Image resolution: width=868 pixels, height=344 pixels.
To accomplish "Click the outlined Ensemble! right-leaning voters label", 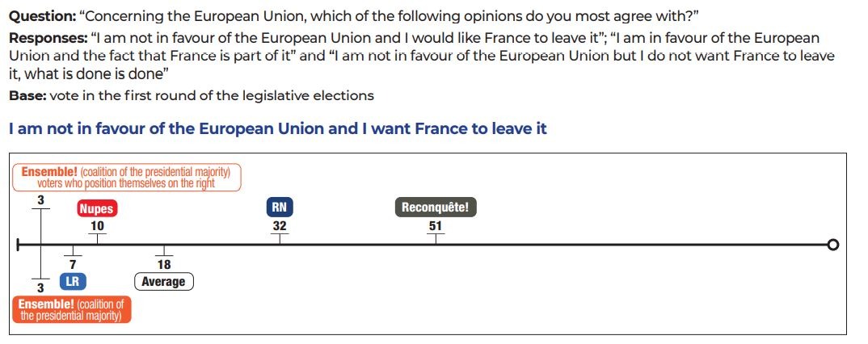I will (x=126, y=177).
